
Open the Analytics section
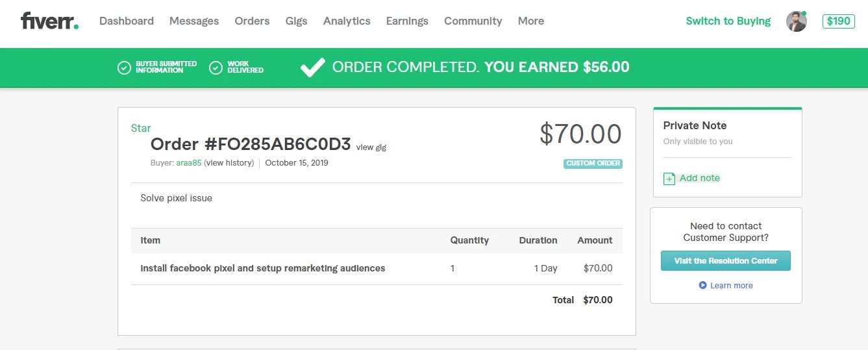point(347,21)
